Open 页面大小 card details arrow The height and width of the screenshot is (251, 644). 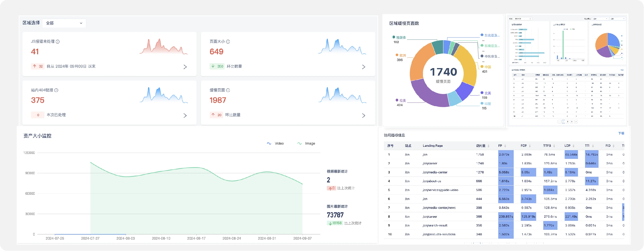tap(363, 67)
